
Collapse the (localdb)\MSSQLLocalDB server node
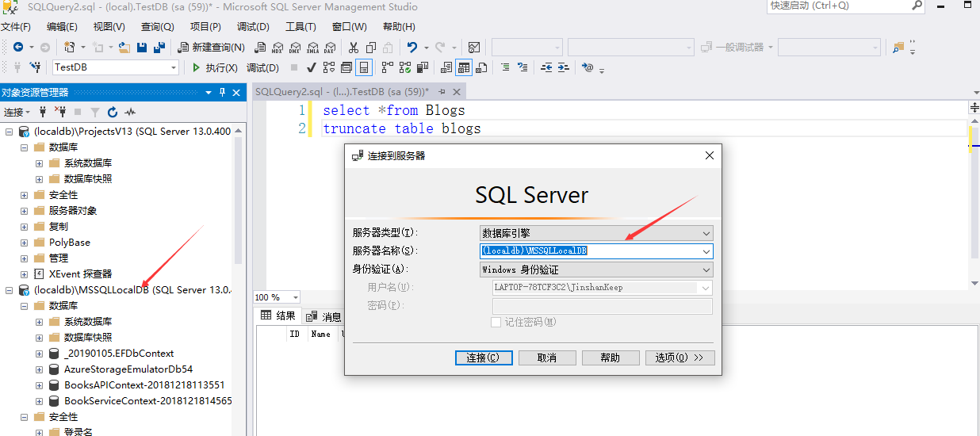pos(10,290)
